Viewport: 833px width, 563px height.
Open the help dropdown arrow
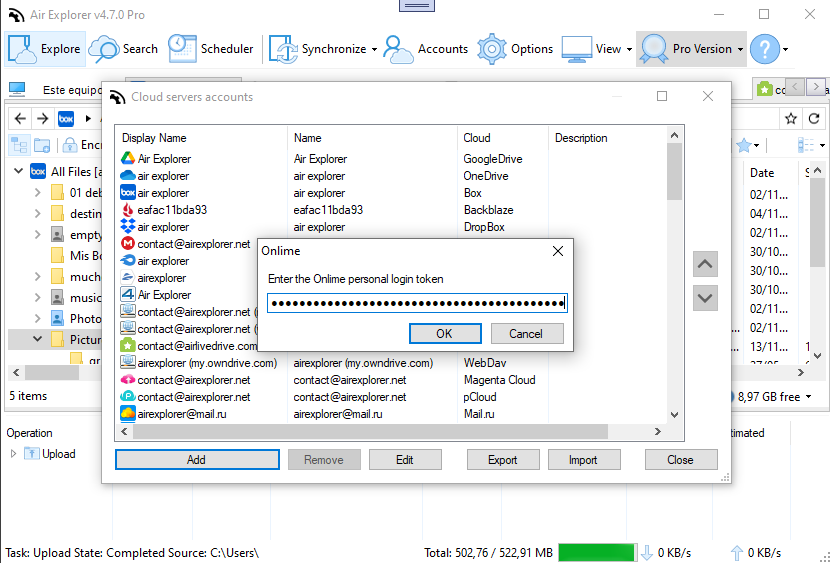coord(785,49)
